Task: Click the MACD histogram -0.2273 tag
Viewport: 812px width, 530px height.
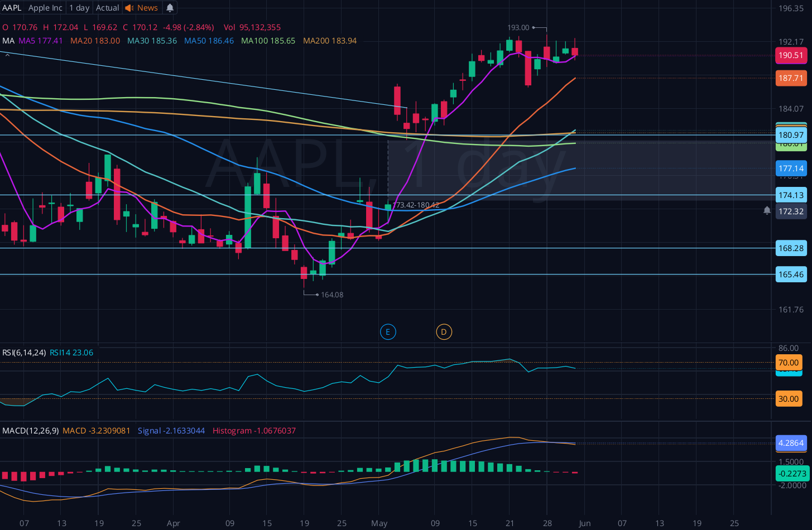Action: [x=792, y=474]
